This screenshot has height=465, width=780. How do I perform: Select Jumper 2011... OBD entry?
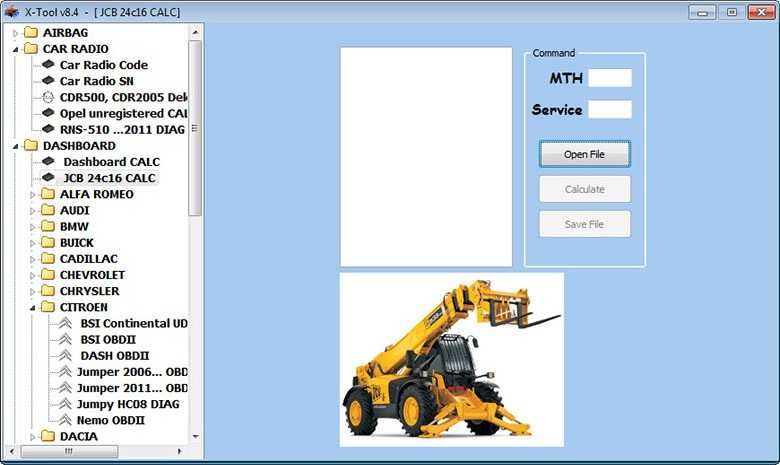pos(132,388)
